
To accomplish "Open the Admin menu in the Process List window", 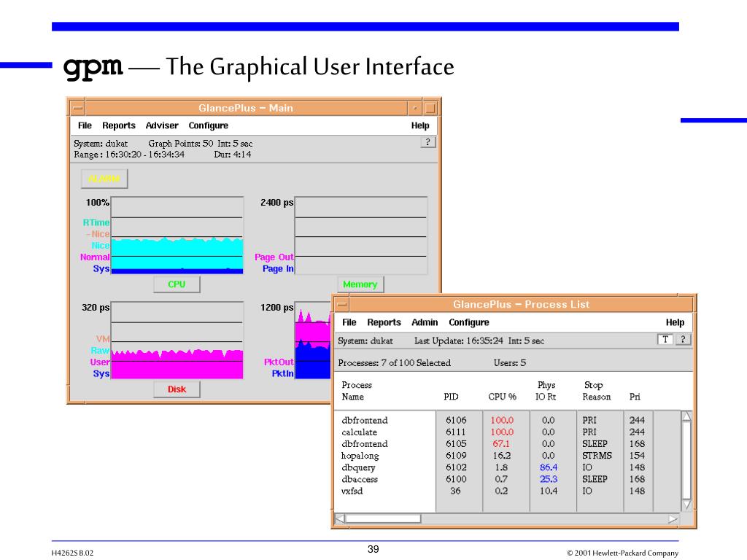I will (x=425, y=322).
